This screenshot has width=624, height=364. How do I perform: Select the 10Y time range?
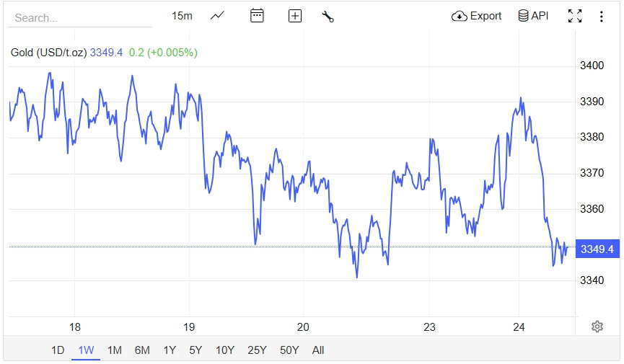(x=225, y=350)
